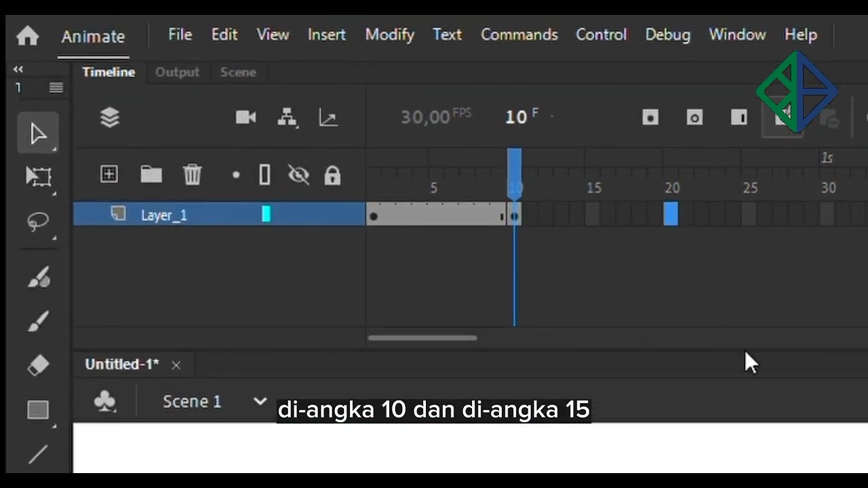Select the Classic Brush tool
Viewport: 868px width, 488px height.
tap(38, 321)
